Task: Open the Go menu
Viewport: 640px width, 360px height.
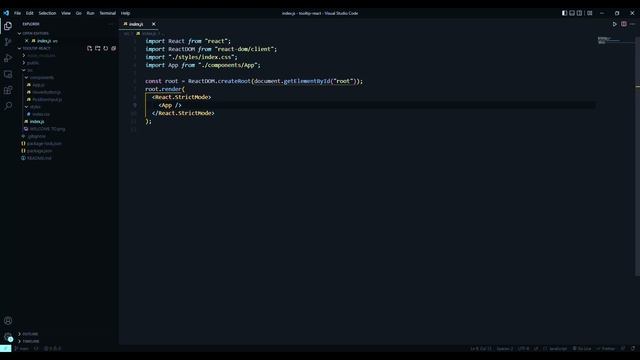Action: 78,13
